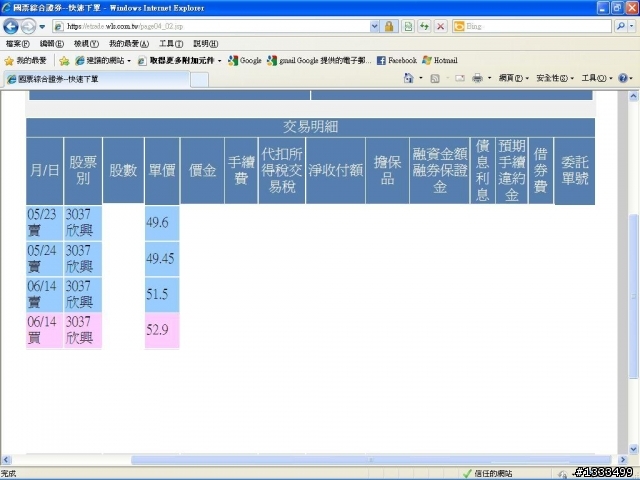Screen dimensions: 640x480
Task: Click the search magnifier icon
Action: pyautogui.click(x=621, y=27)
